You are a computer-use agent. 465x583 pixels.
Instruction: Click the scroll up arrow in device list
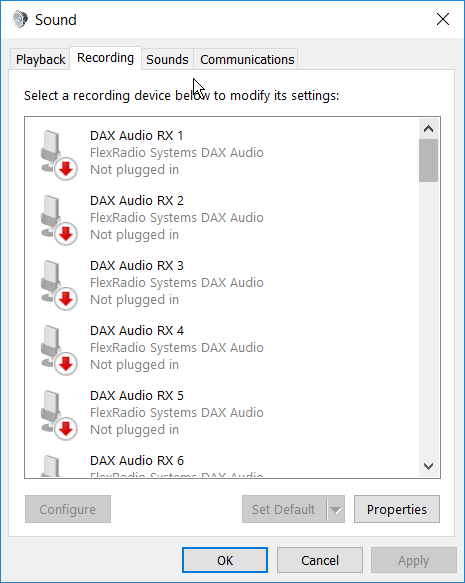point(428,129)
